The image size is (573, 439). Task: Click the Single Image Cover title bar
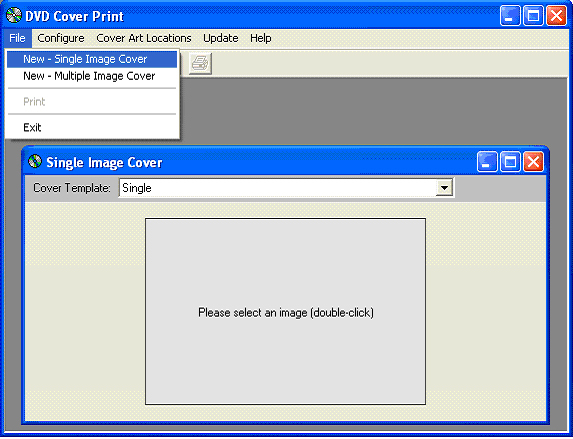tap(285, 162)
